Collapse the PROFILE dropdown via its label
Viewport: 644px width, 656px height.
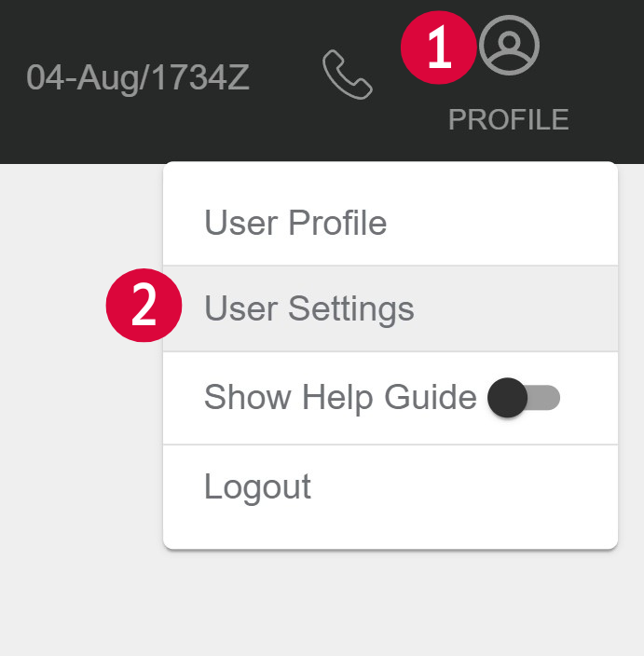coord(509,119)
